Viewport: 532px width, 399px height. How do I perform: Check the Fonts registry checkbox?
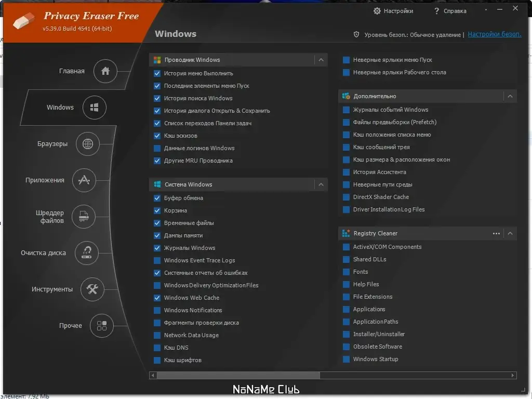click(346, 272)
